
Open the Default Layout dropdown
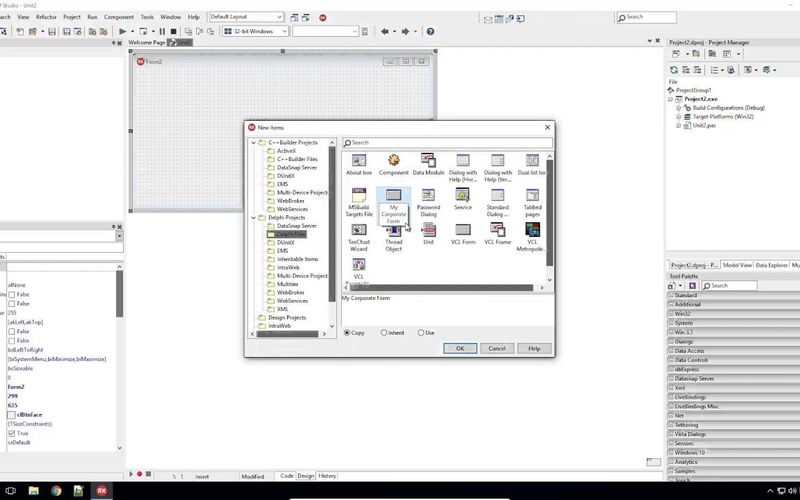click(x=246, y=17)
